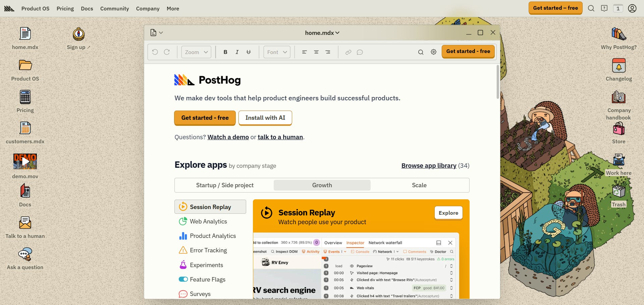Click the undo arrow in the editor
This screenshot has width=644, height=305.
click(154, 52)
